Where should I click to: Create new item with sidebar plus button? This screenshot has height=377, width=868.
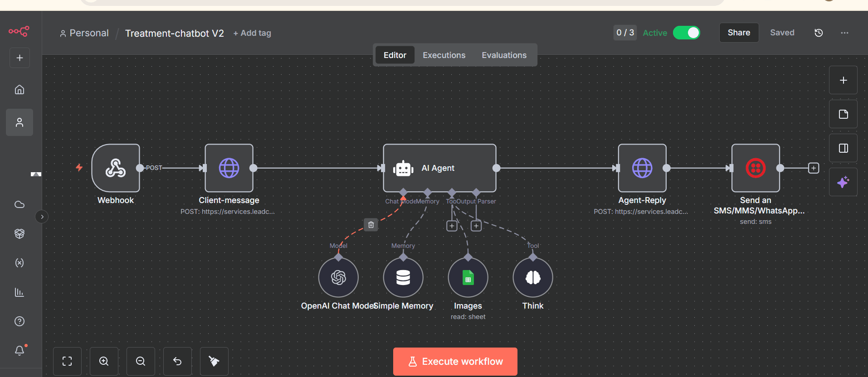coord(20,58)
